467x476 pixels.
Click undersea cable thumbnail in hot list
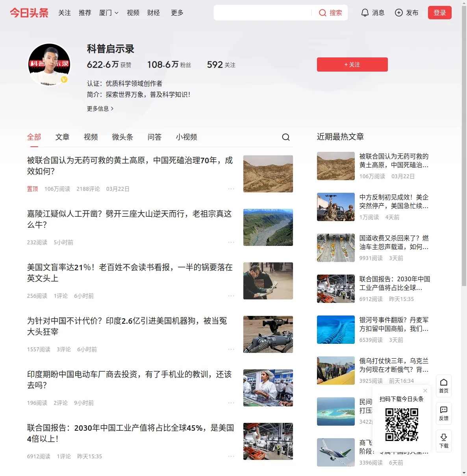click(336, 330)
